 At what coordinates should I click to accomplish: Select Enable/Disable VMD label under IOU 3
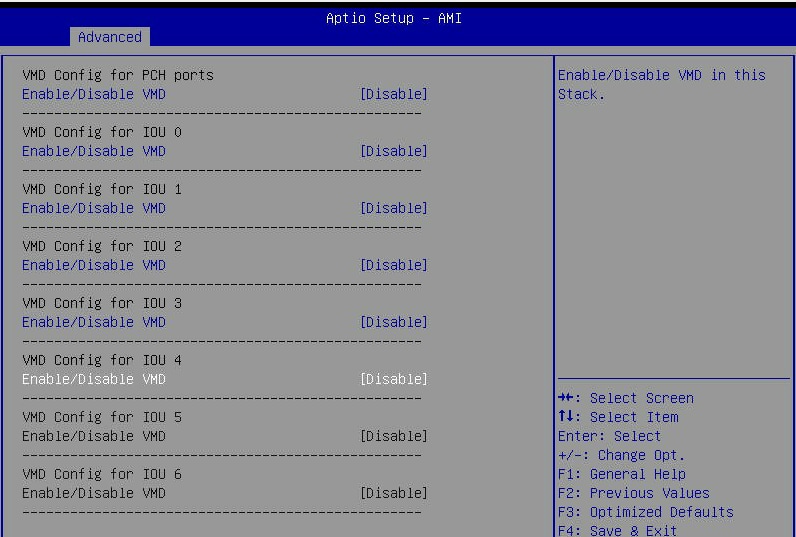point(94,322)
